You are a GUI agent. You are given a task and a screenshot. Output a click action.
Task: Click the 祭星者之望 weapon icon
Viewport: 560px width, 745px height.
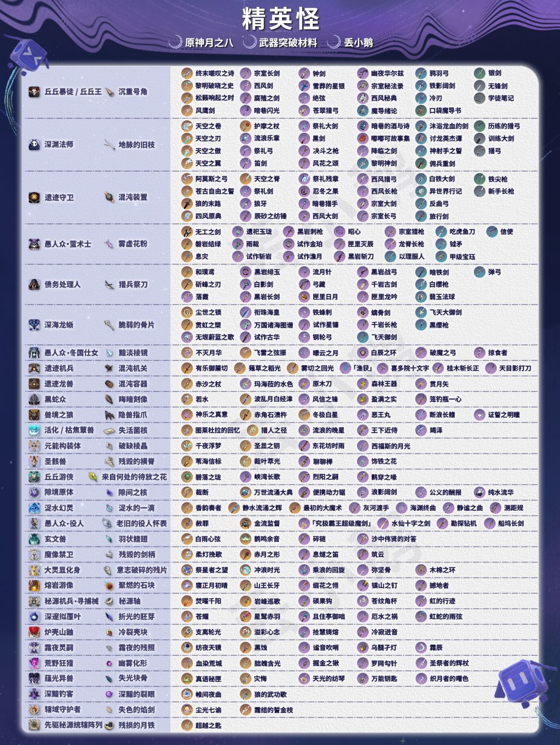pyautogui.click(x=187, y=570)
